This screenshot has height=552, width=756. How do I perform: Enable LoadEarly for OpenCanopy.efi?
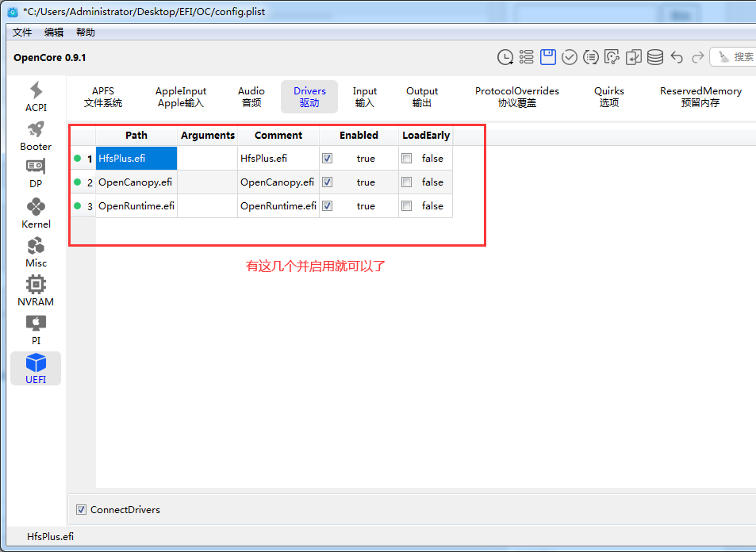[x=407, y=182]
